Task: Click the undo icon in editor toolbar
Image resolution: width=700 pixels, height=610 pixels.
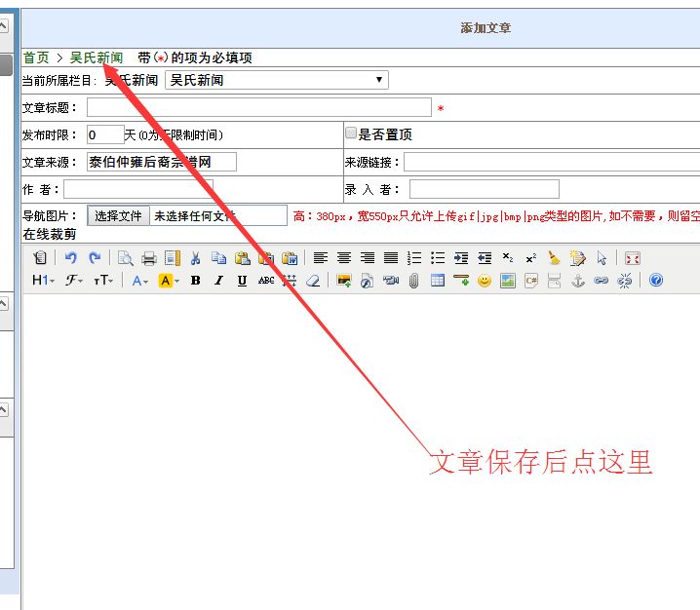Action: coord(71,258)
